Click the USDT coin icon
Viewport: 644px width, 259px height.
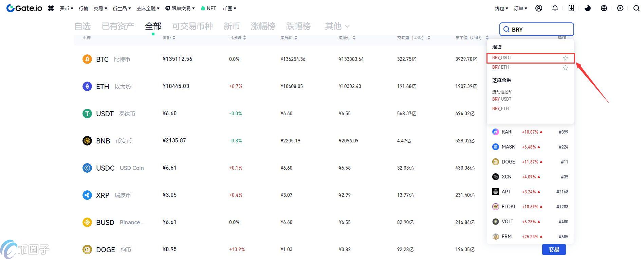tap(87, 114)
